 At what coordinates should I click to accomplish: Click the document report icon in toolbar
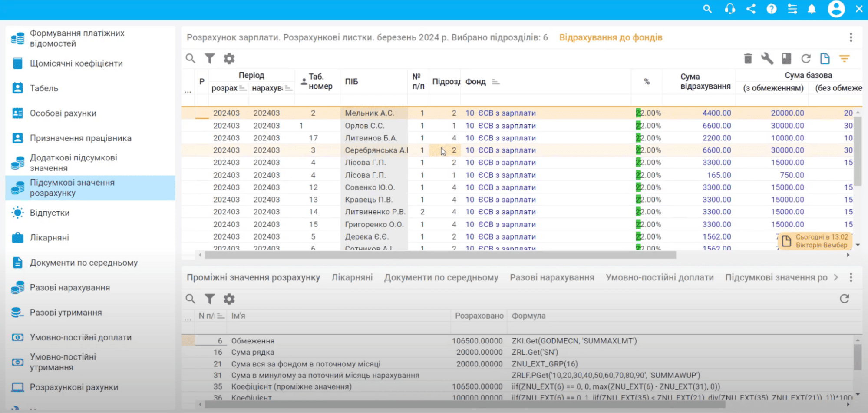pyautogui.click(x=825, y=58)
